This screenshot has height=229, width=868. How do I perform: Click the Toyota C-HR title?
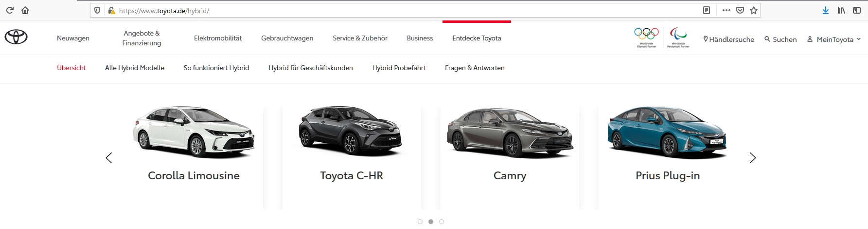pos(352,175)
